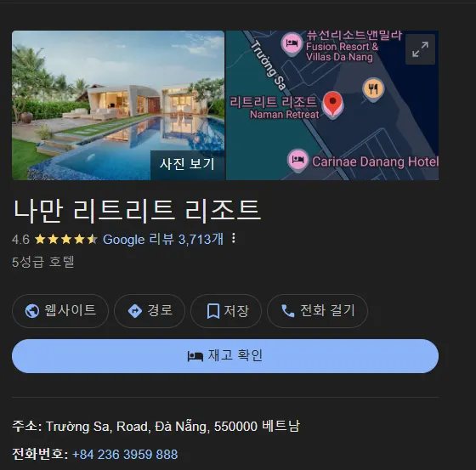Expand the map with fullscreen arrows icon
Screen dimensions: 476x470
click(420, 49)
